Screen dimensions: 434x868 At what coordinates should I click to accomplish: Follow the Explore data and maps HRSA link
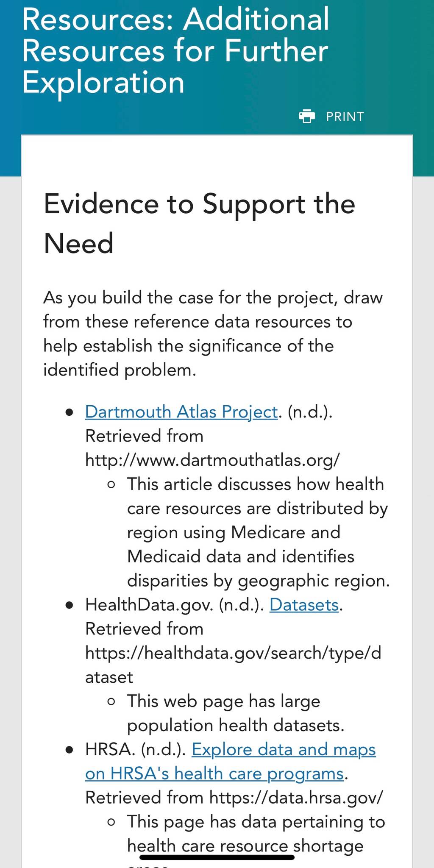[x=231, y=761]
